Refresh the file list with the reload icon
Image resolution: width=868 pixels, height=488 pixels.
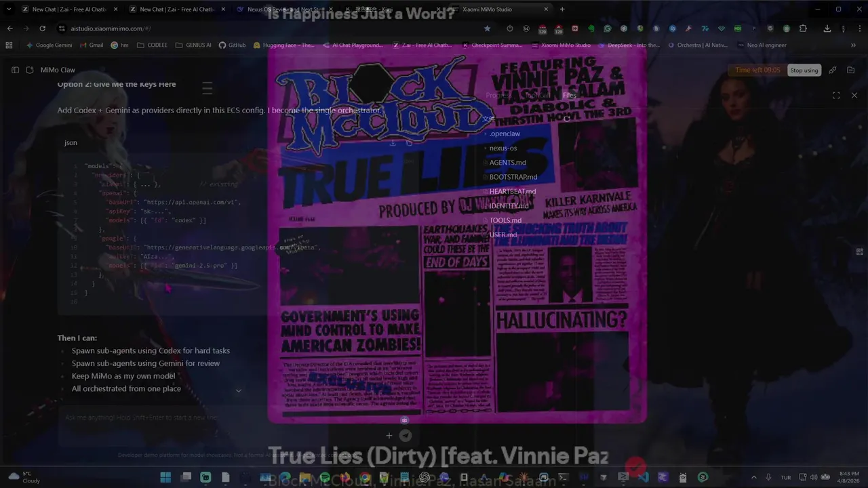coord(567,119)
